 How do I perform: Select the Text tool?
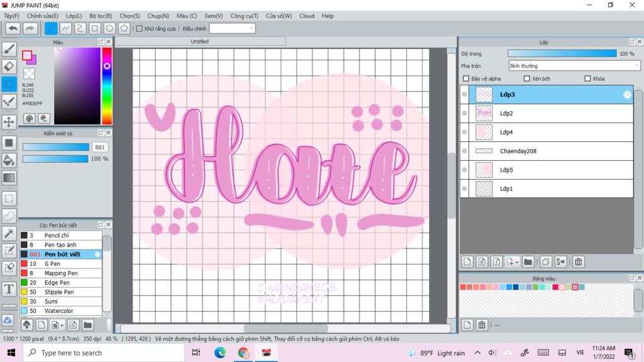point(9,288)
